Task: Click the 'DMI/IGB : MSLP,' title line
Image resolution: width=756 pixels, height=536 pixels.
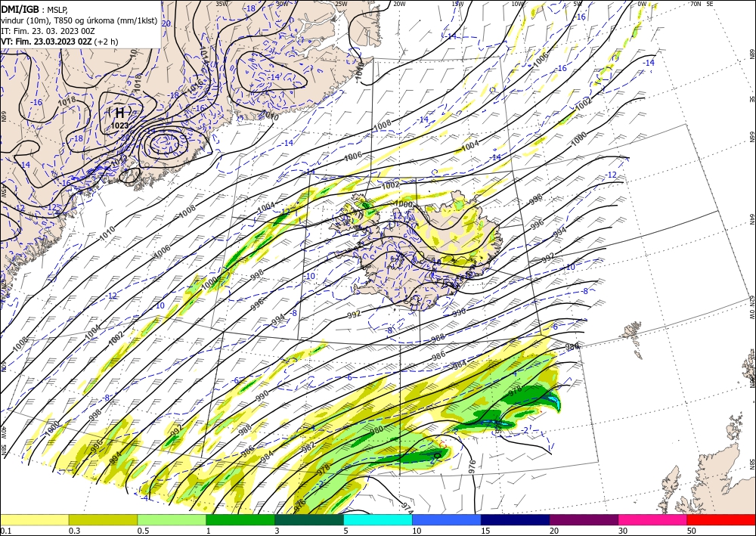Action: pos(34,9)
